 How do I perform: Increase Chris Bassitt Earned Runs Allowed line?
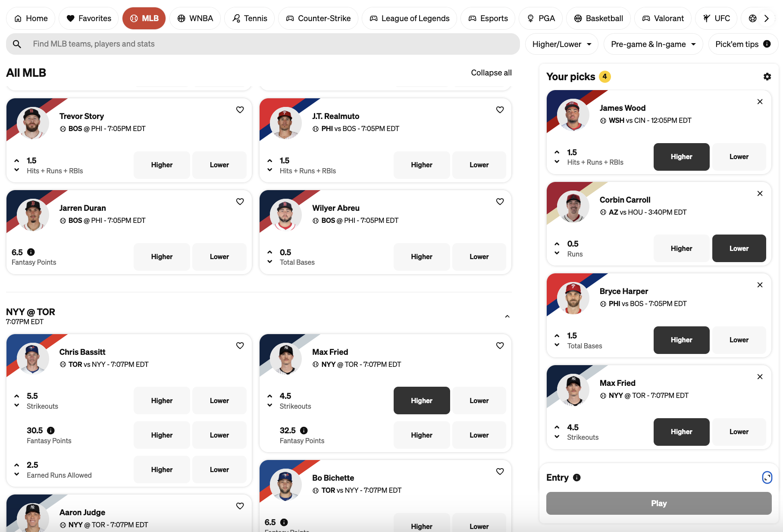(17, 465)
